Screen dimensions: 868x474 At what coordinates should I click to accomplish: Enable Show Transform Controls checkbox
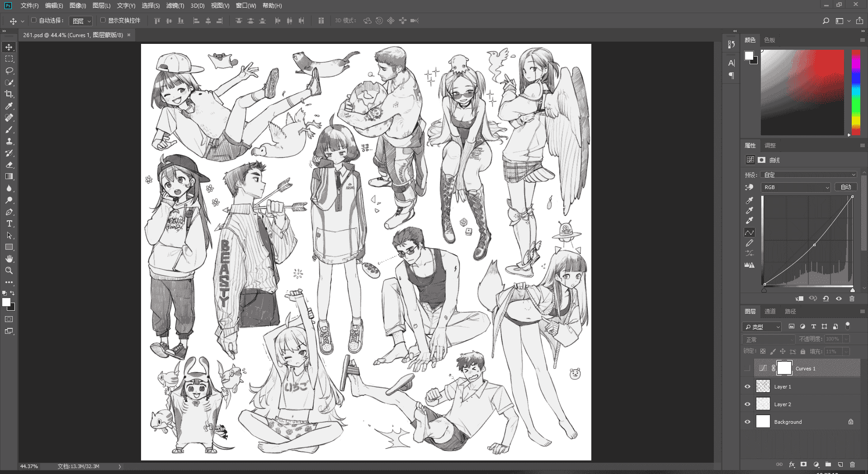click(x=103, y=20)
